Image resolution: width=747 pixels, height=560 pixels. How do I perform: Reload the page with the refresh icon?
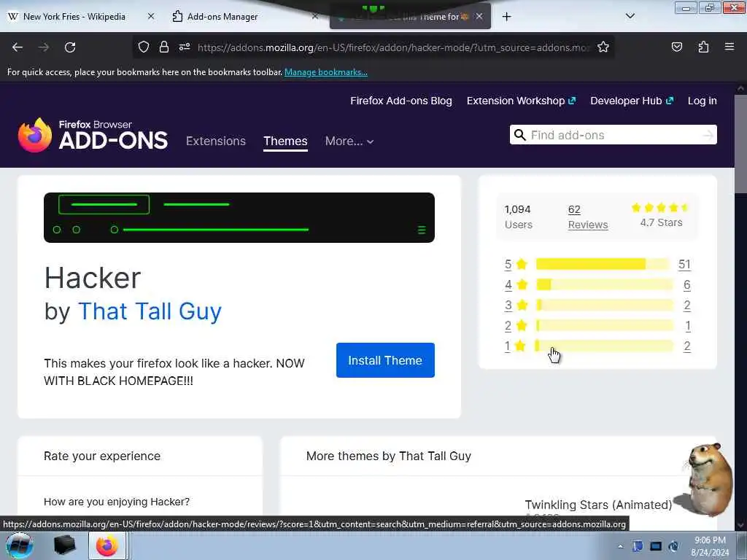70,47
